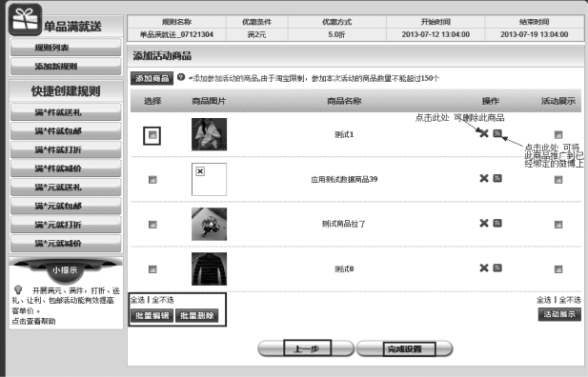The width and height of the screenshot is (588, 377).
Task: Open 测试1 product thumbnail
Action: (x=210, y=134)
